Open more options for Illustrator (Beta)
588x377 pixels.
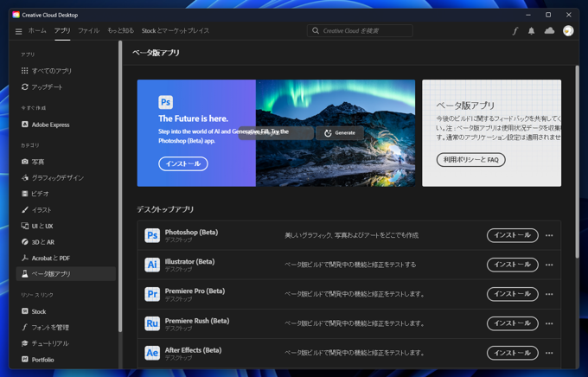tap(549, 265)
